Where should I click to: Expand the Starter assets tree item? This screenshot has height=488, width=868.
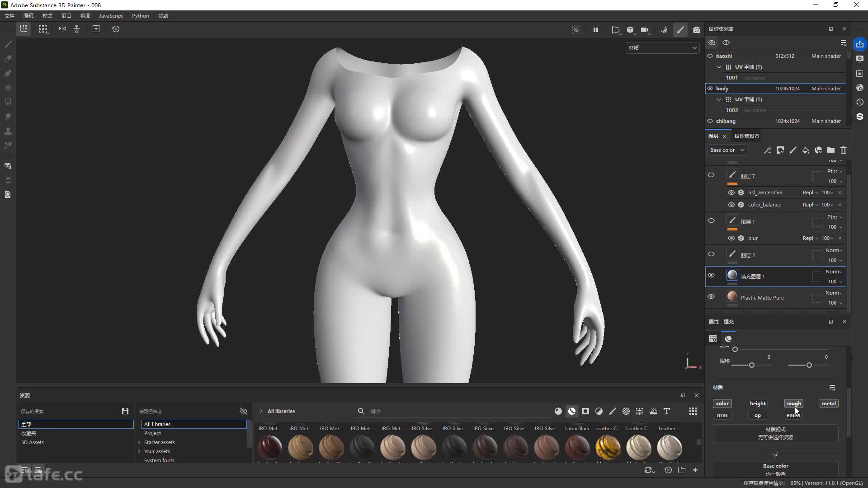(139, 442)
